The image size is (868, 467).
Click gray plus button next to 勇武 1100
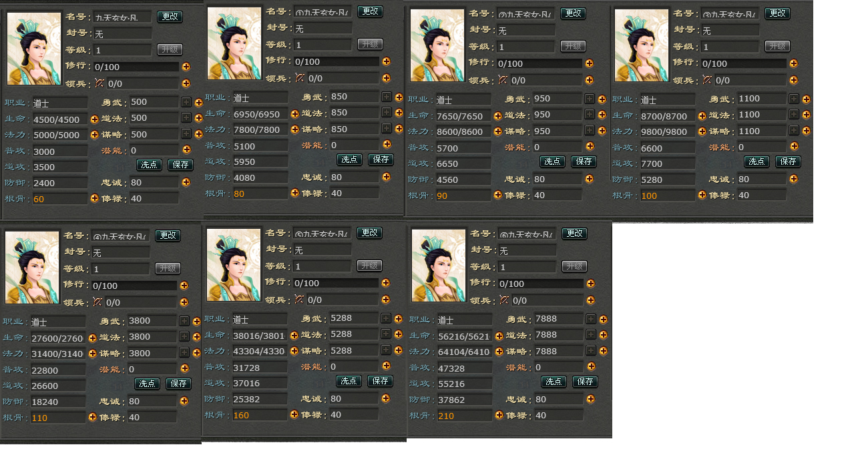(x=794, y=99)
